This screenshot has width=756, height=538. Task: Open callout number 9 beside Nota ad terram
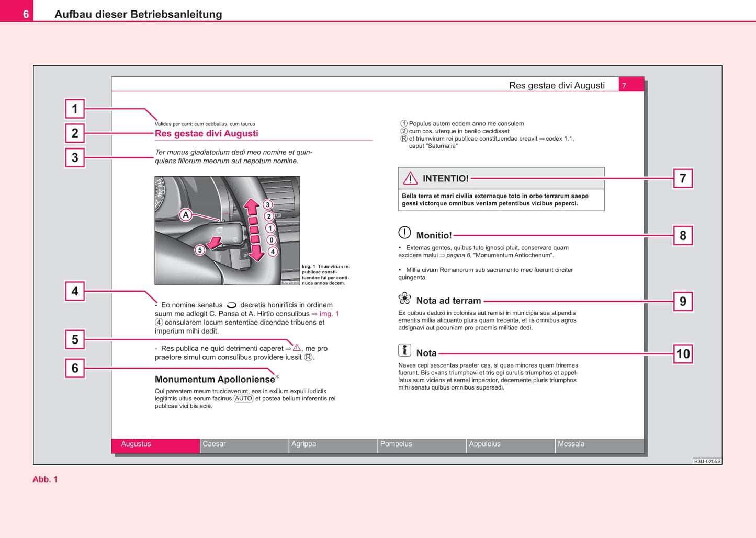pyautogui.click(x=683, y=301)
